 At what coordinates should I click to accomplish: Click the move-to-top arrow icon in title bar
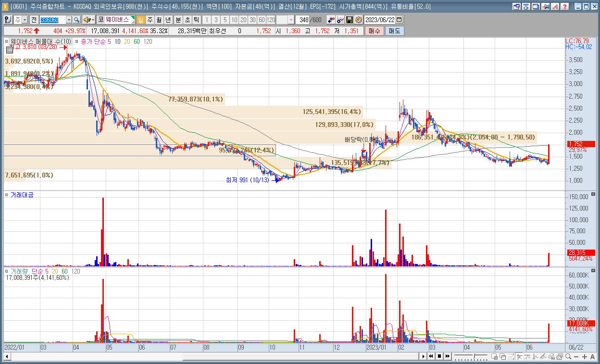point(526,7)
